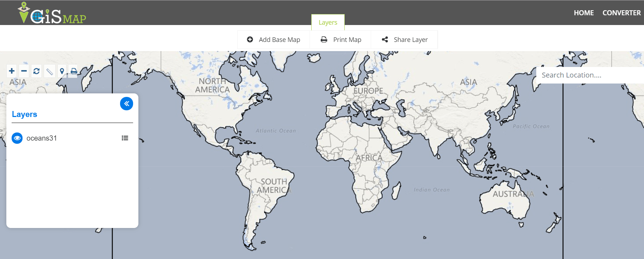This screenshot has width=644, height=259.
Task: Click the GIS Map logo
Action: 52,13
